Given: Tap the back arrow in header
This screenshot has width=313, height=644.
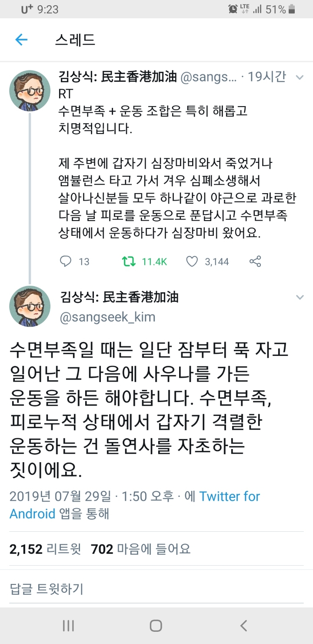Looking at the screenshot, I should click(21, 40).
